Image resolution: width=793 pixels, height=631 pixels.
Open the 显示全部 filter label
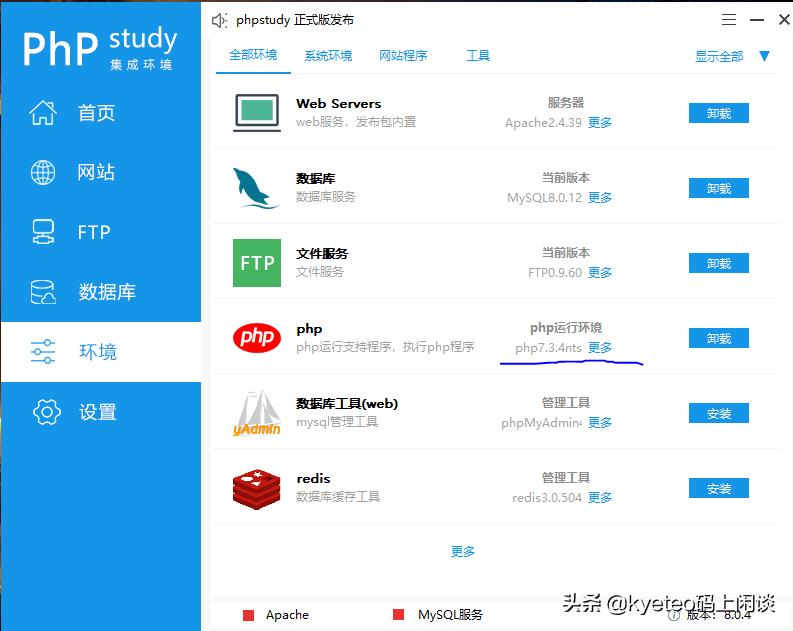[x=719, y=56]
